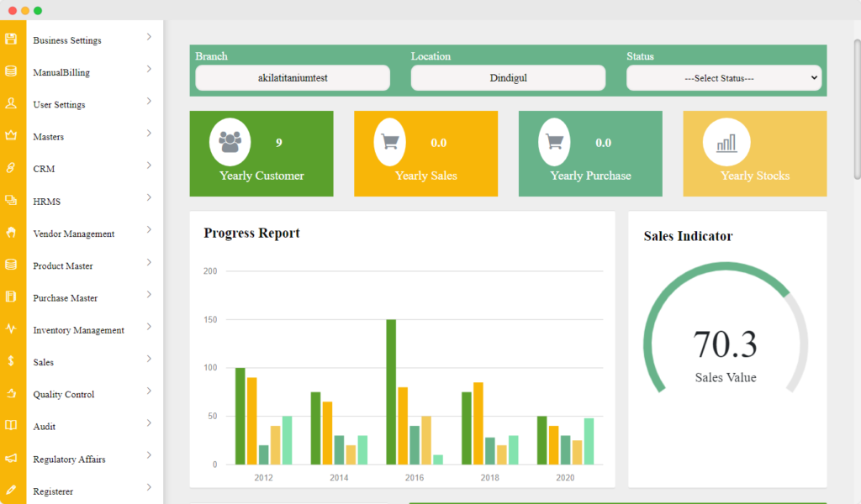Expand User Settings chevron
The width and height of the screenshot is (861, 504).
coord(149,101)
